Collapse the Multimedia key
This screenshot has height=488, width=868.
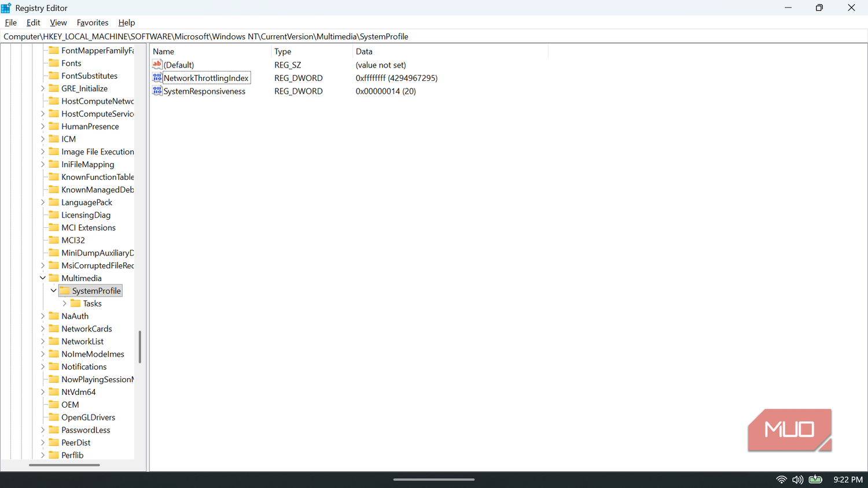point(43,278)
